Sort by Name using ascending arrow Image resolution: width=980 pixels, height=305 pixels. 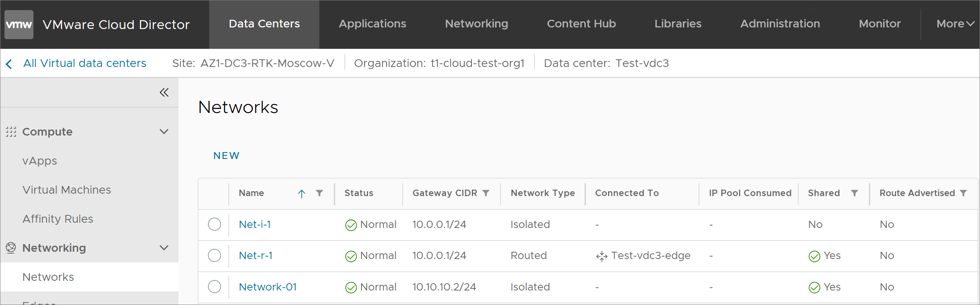[x=301, y=194]
